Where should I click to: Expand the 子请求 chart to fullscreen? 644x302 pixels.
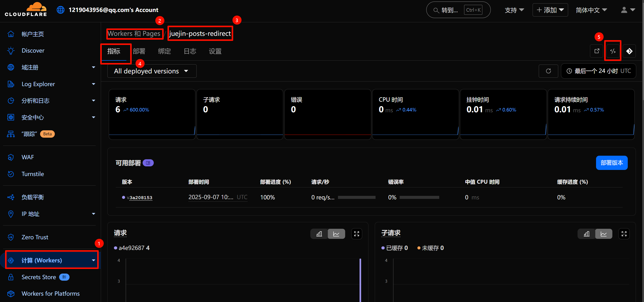coord(624,234)
